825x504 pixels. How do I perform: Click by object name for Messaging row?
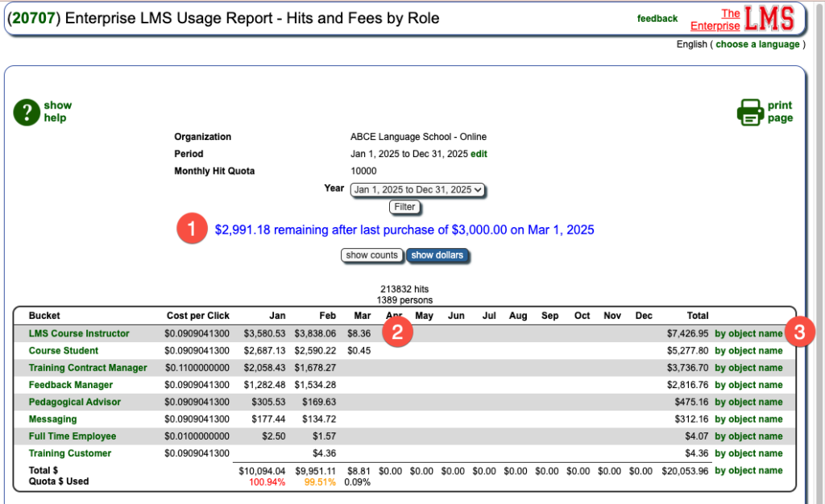pyautogui.click(x=748, y=419)
